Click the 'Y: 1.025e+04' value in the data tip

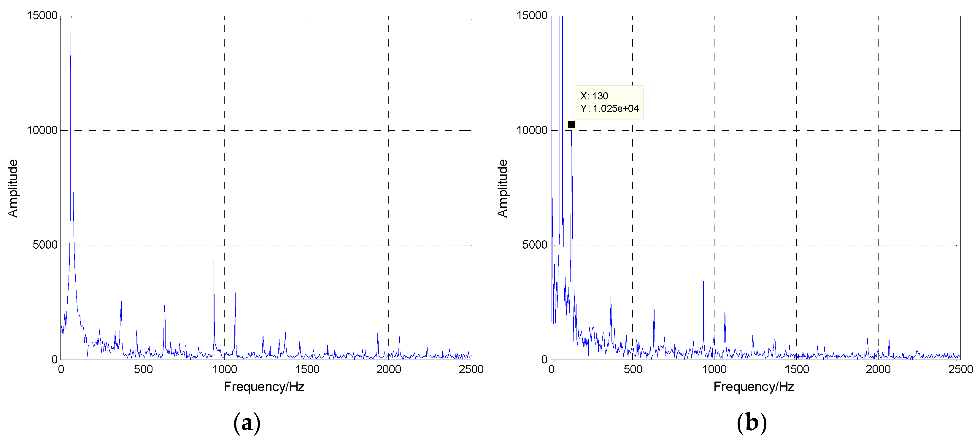coord(609,109)
